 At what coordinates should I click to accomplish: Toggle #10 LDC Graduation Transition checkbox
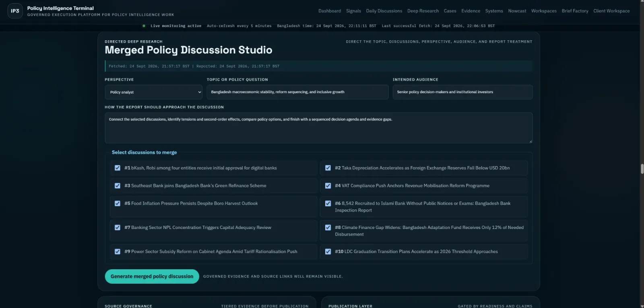point(328,252)
